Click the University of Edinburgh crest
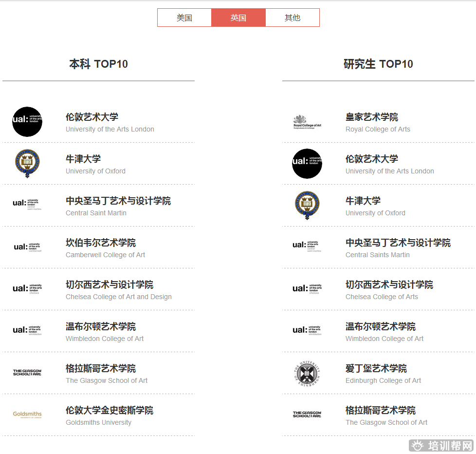Screen dimensions: 476x454 pos(307,373)
